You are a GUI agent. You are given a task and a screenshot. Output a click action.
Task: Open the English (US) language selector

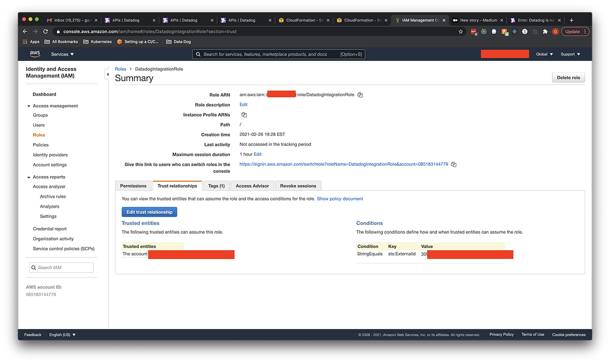61,334
